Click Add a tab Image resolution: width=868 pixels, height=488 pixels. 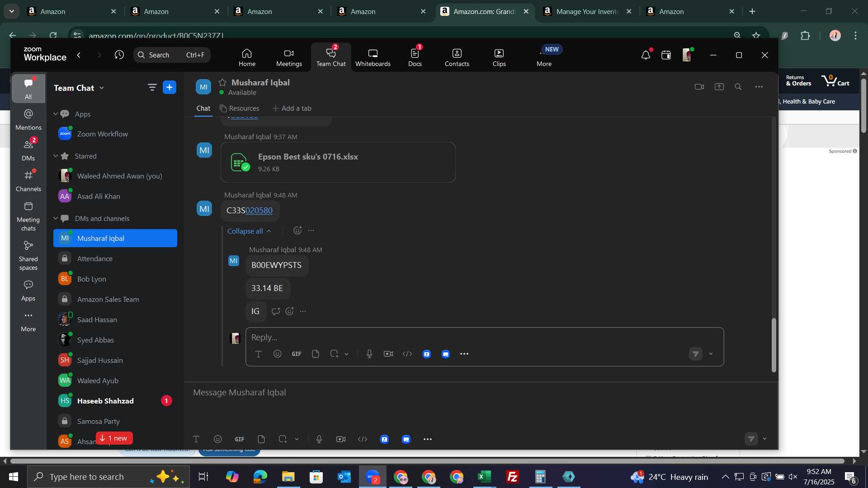click(x=292, y=108)
